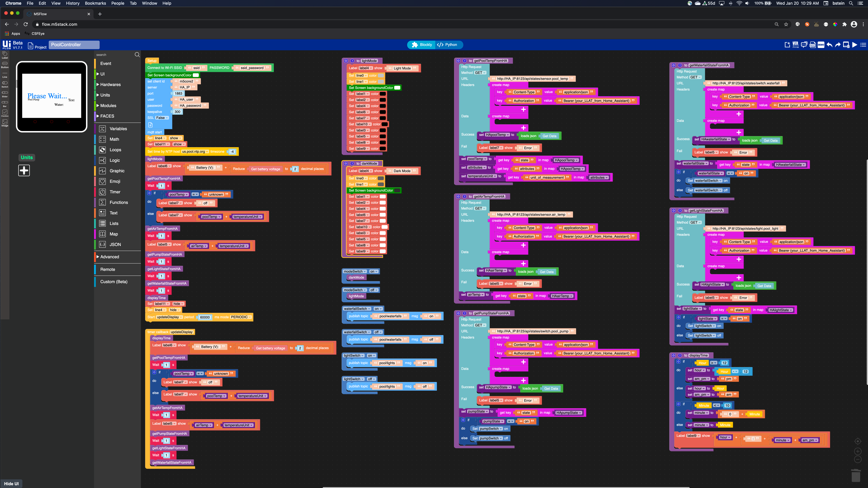
Task: Open the History menu in menu bar
Action: (72, 3)
